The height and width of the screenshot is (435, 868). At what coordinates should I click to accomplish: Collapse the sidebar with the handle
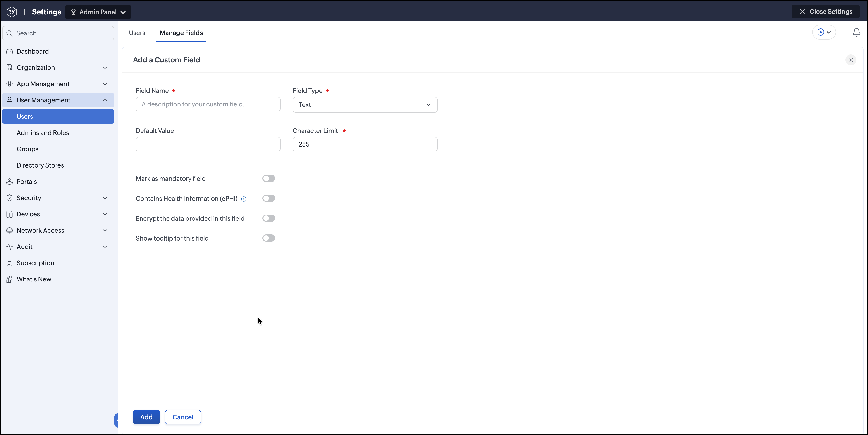click(x=117, y=421)
